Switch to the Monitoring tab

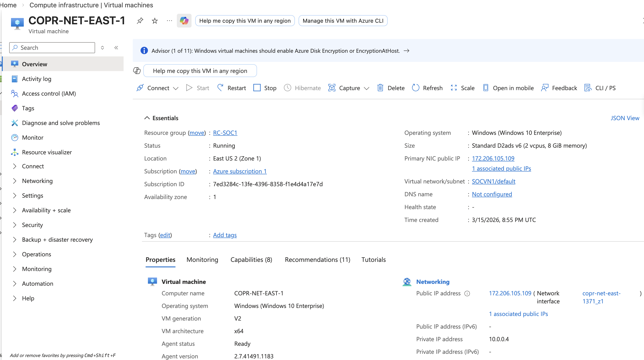tap(202, 260)
